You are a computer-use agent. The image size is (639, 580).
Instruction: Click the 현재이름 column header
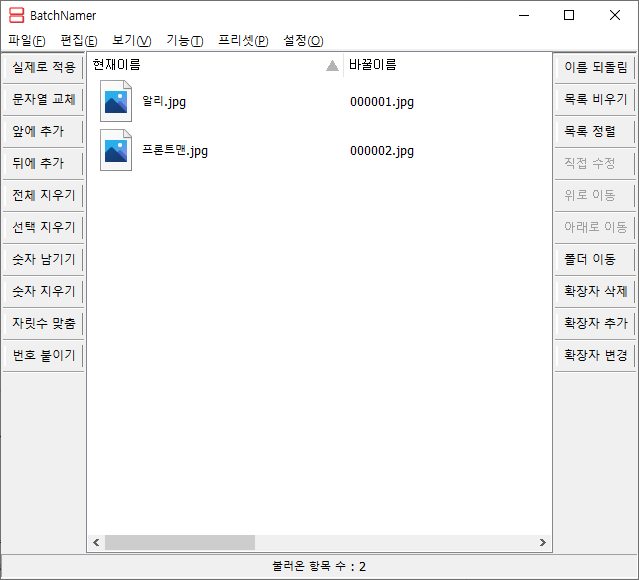pos(215,65)
